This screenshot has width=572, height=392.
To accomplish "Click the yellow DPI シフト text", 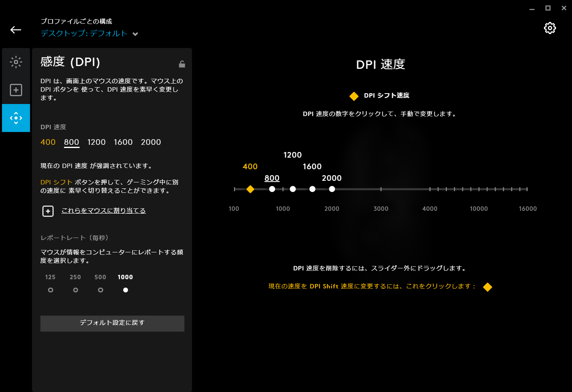I will click(x=56, y=182).
